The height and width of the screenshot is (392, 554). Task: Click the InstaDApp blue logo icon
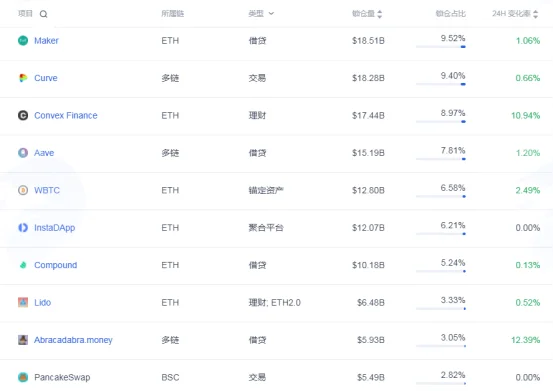pos(23,228)
